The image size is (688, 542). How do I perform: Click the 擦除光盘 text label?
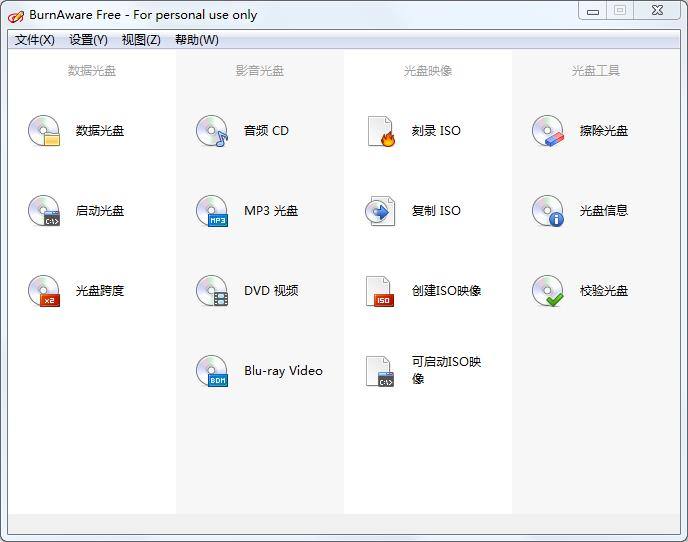point(604,131)
